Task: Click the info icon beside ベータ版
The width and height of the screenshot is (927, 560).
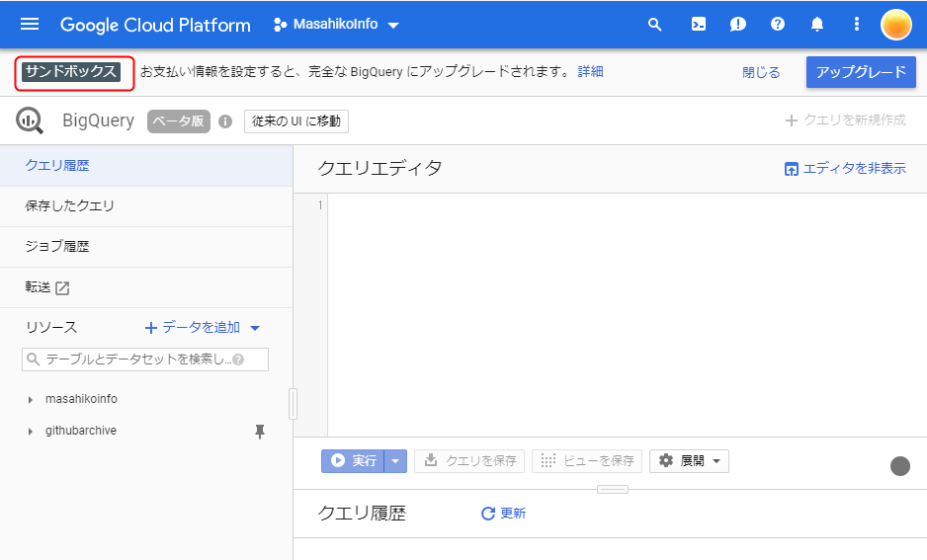Action: pos(225,121)
